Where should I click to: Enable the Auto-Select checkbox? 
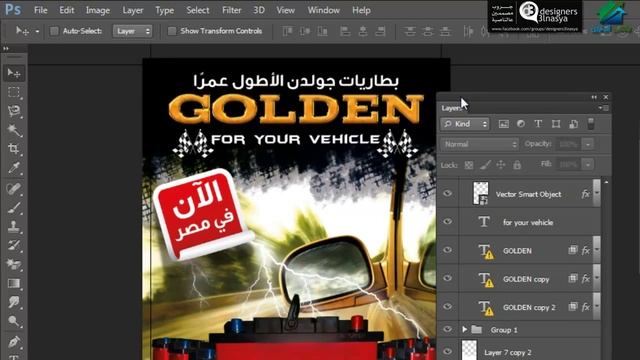click(x=54, y=31)
